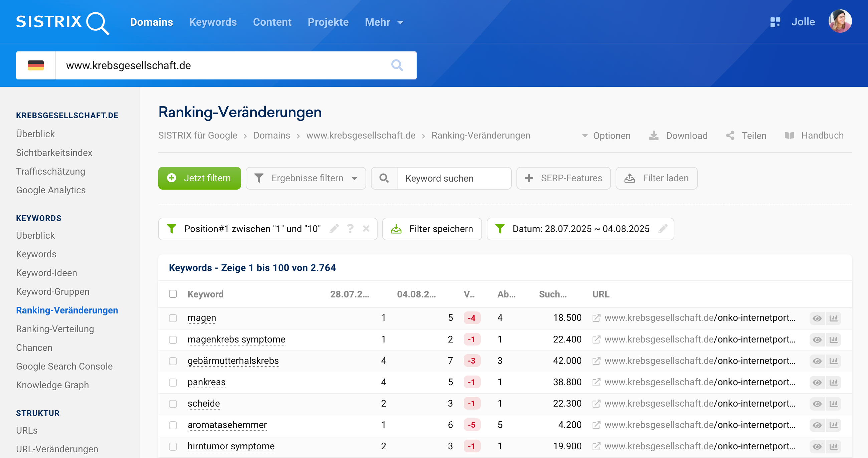The width and height of the screenshot is (868, 458).
Task: Select the Teilen share icon
Action: pyautogui.click(x=730, y=136)
